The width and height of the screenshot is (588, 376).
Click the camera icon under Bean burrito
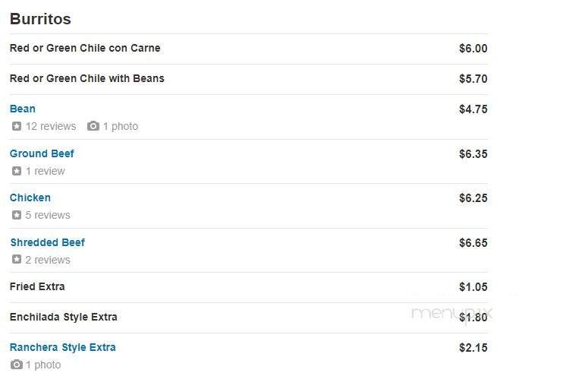93,126
